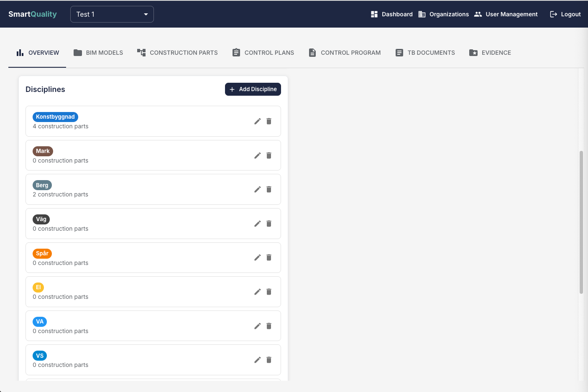Delete the Berg discipline
Image resolution: width=588 pixels, height=392 pixels.
click(269, 189)
